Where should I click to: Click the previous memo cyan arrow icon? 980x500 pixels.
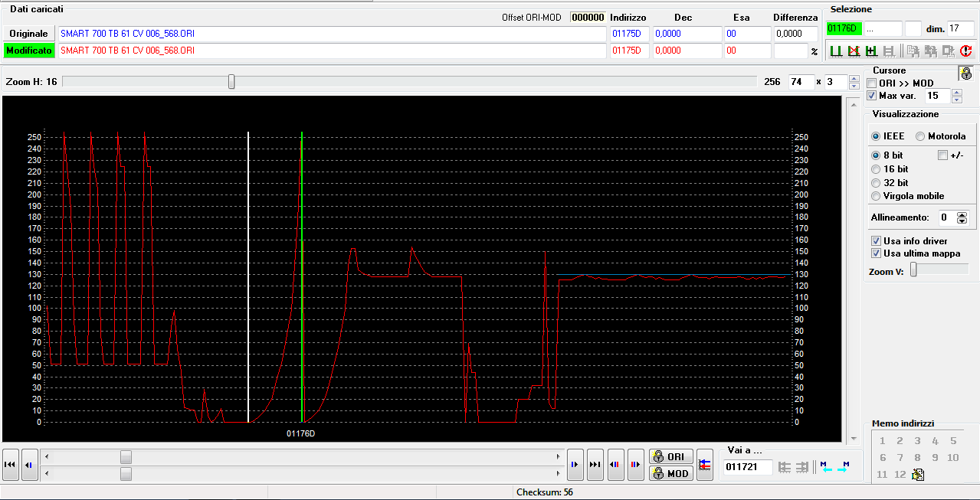824,466
